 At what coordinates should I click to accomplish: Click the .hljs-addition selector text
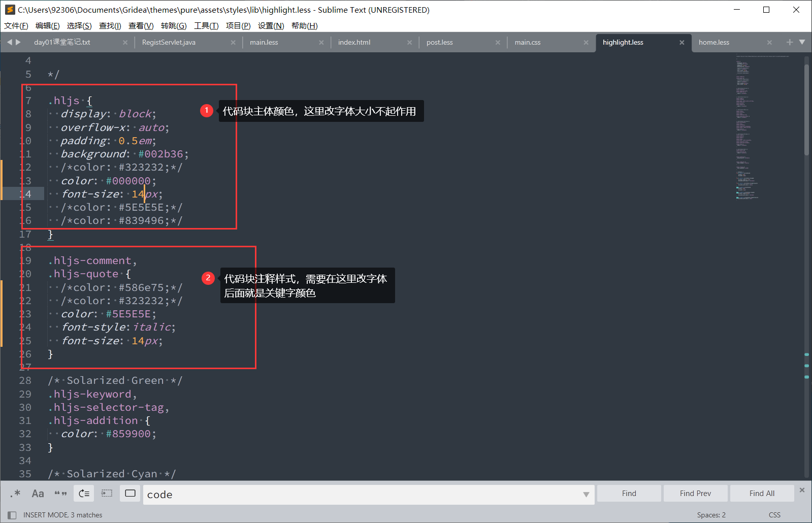[93, 420]
